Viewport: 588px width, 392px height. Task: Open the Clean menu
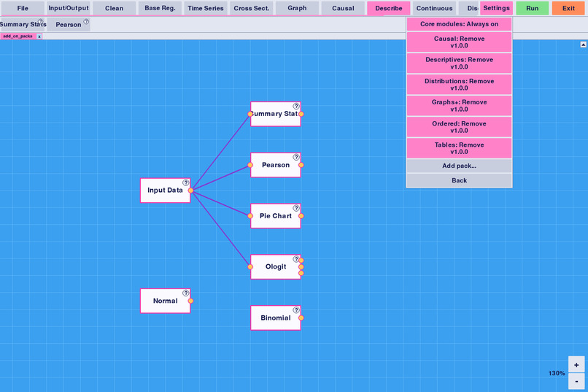114,8
